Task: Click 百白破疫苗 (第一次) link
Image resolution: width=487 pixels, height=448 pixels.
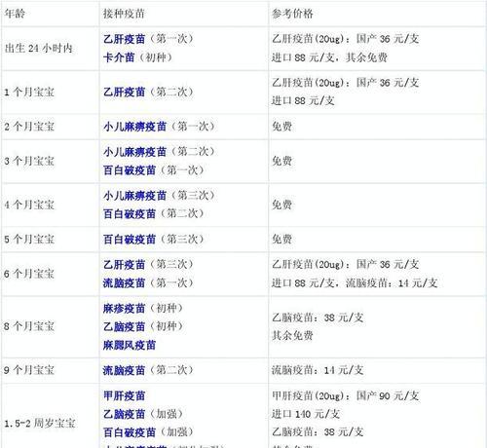Action: (x=130, y=170)
